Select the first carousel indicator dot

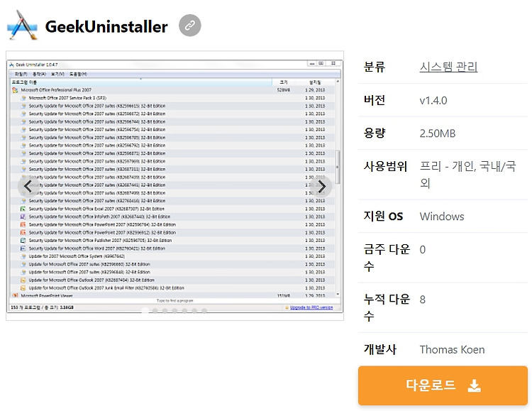click(x=145, y=310)
